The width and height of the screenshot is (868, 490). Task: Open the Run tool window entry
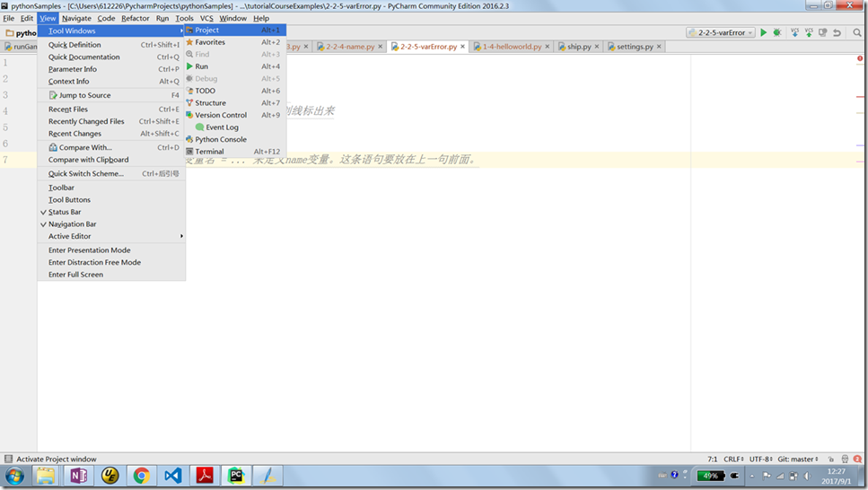236,66
